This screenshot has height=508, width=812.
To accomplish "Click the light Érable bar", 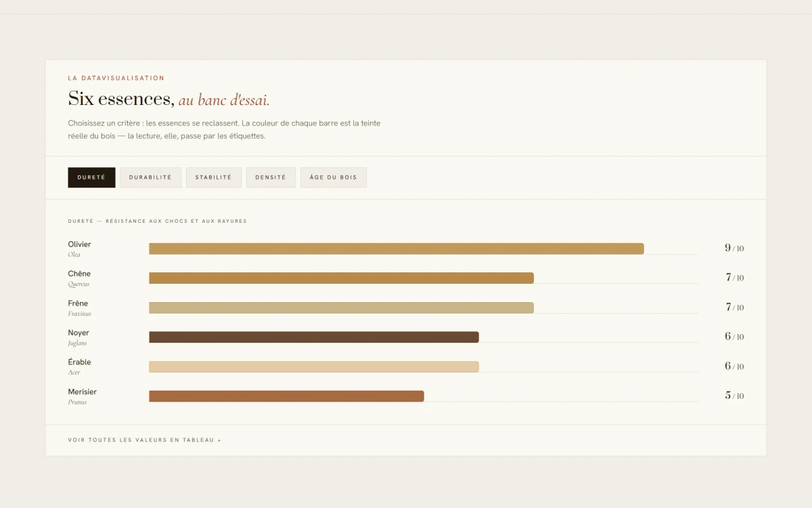I will (314, 366).
